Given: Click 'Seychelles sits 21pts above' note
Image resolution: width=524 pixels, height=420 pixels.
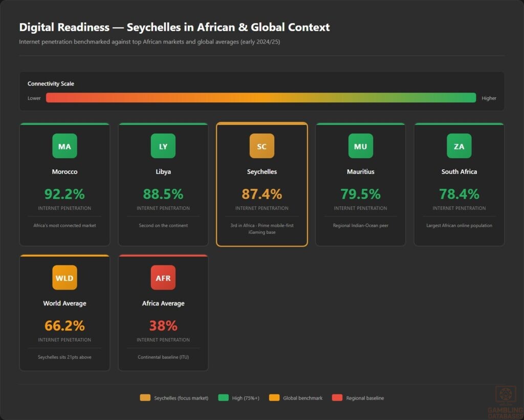Looking at the screenshot, I should (64, 357).
